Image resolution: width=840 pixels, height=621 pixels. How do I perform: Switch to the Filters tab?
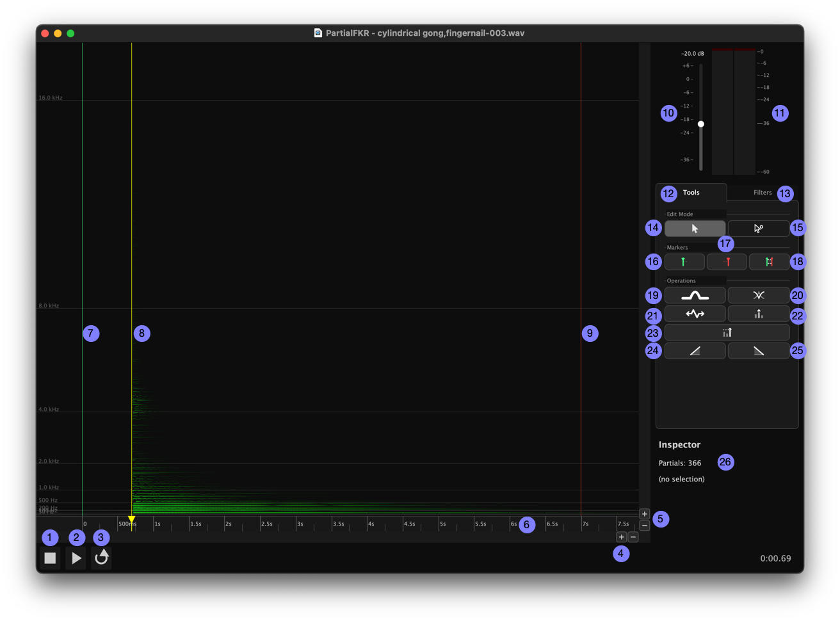[x=762, y=193]
